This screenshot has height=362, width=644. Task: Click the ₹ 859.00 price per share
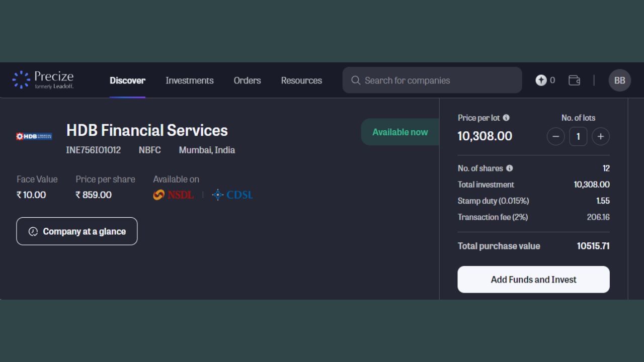(94, 195)
